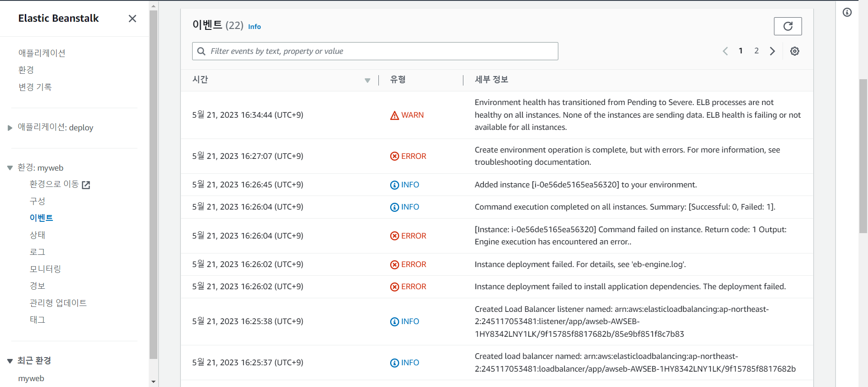This screenshot has width=868, height=387.
Task: Click the 환경으로 이동 link
Action: tap(54, 184)
